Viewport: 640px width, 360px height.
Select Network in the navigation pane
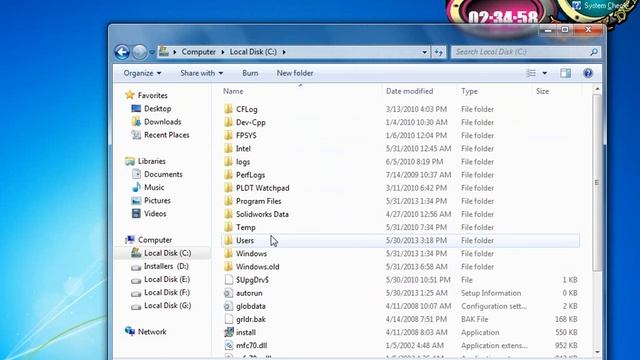click(x=152, y=331)
